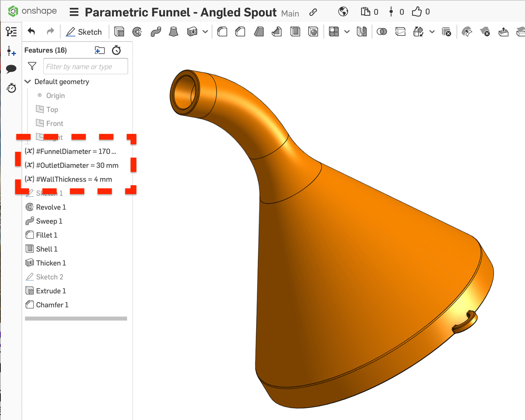The width and height of the screenshot is (525, 420).
Task: Open the share link icon beside the title
Action: point(313,12)
